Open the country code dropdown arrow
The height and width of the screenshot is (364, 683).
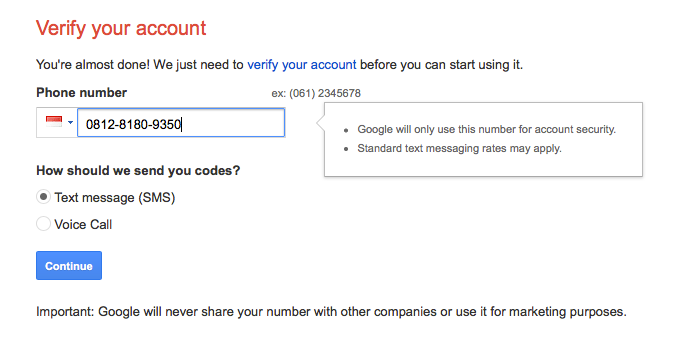tap(70, 122)
